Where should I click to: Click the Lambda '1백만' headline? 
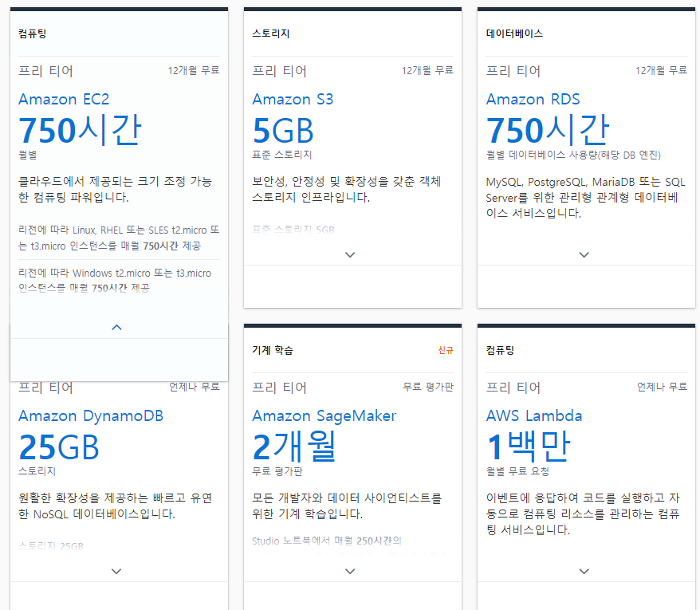coord(529,447)
